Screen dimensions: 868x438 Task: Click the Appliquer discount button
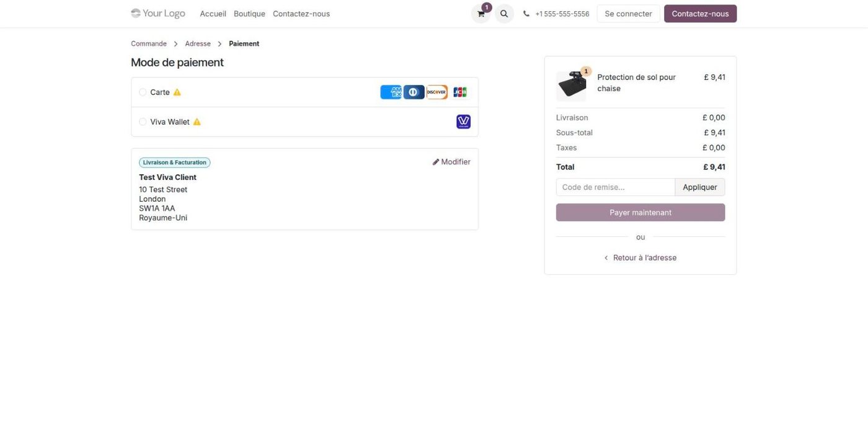point(700,187)
